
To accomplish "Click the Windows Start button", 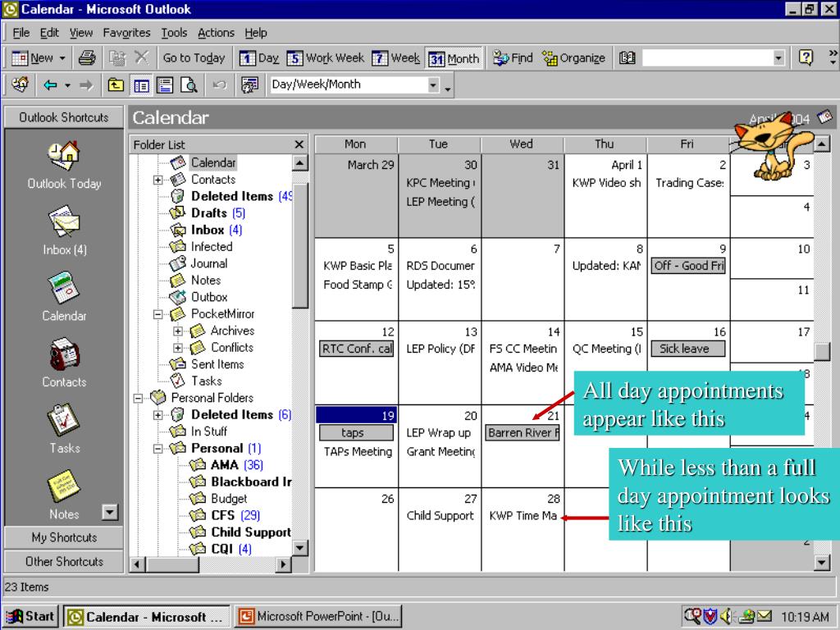I will point(30,617).
